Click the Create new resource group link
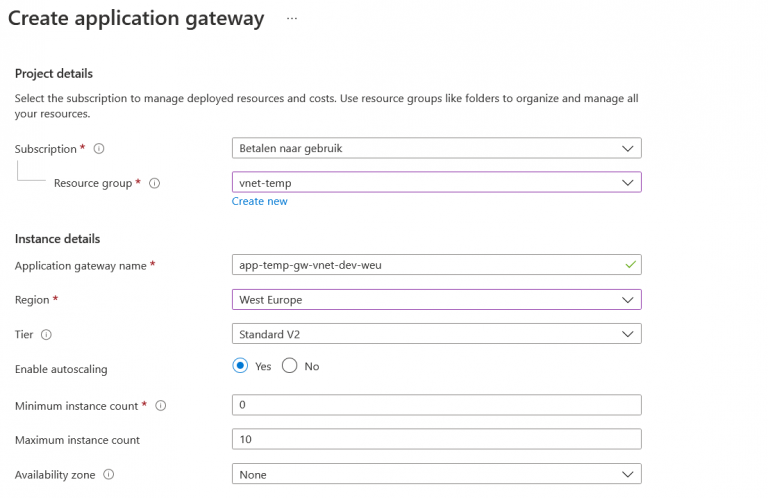This screenshot has height=498, width=768. point(259,201)
